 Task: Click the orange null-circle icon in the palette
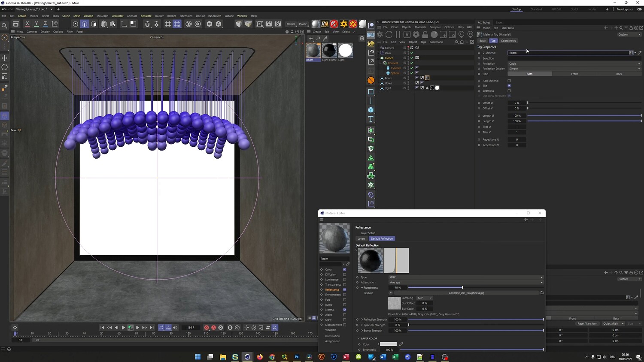click(371, 80)
